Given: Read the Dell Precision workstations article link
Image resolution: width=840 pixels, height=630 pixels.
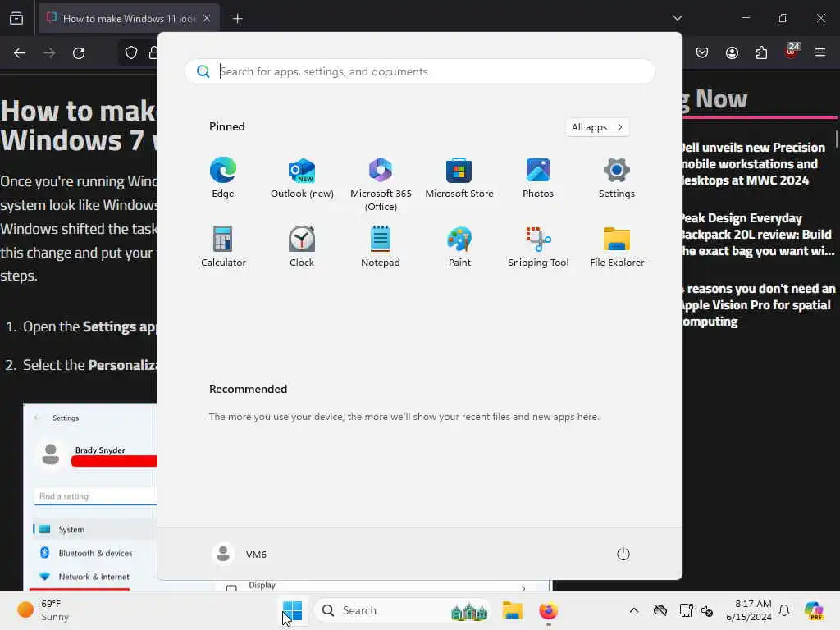Looking at the screenshot, I should coord(753,164).
